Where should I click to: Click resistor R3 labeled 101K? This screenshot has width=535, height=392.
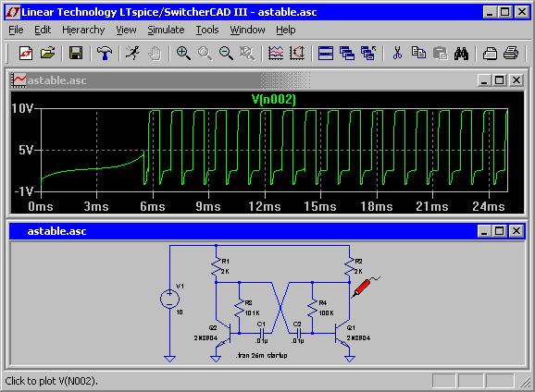pyautogui.click(x=239, y=308)
